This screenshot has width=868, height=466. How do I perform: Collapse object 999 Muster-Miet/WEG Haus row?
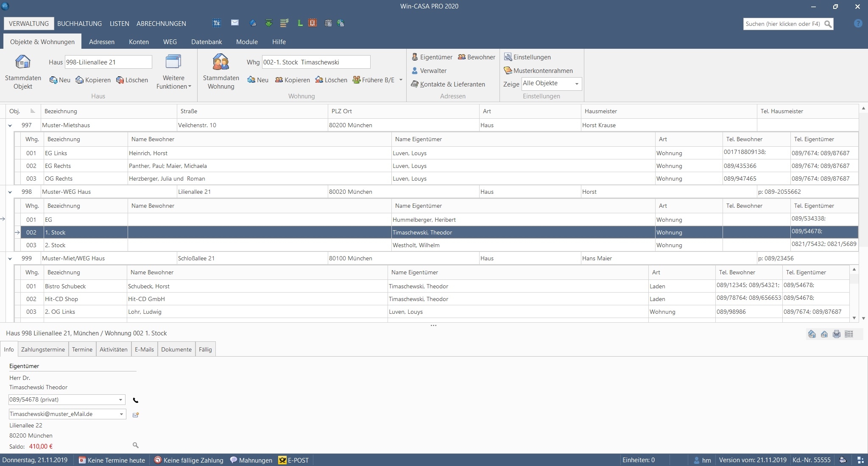[10, 259]
